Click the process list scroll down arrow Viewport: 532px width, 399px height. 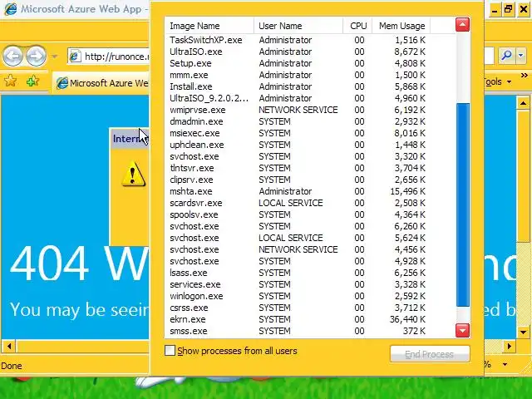click(x=462, y=330)
